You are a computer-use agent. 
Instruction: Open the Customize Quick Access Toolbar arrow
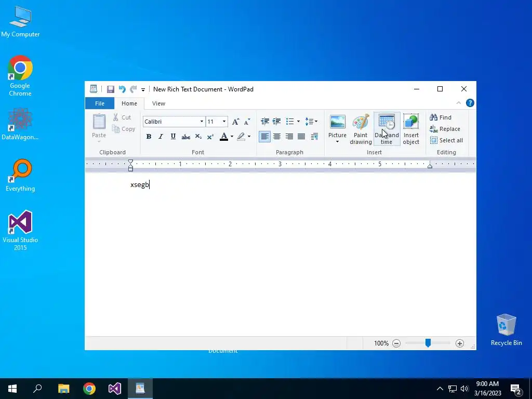pos(143,89)
